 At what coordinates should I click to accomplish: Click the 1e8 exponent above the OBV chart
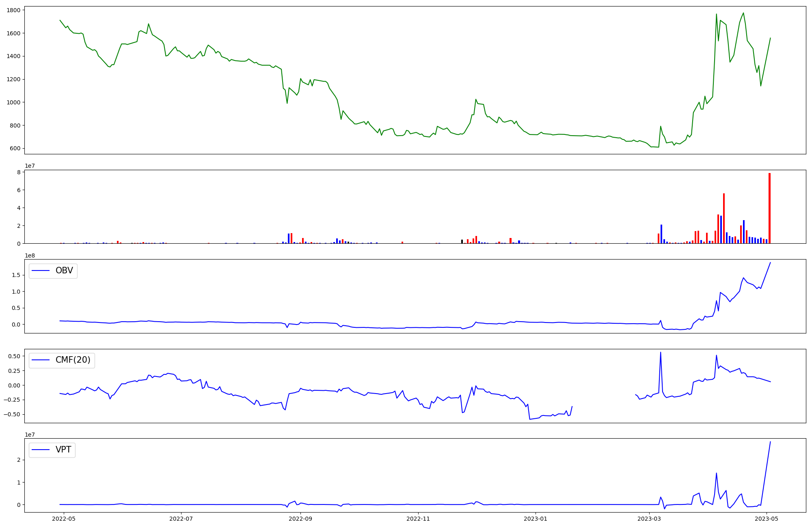point(30,255)
